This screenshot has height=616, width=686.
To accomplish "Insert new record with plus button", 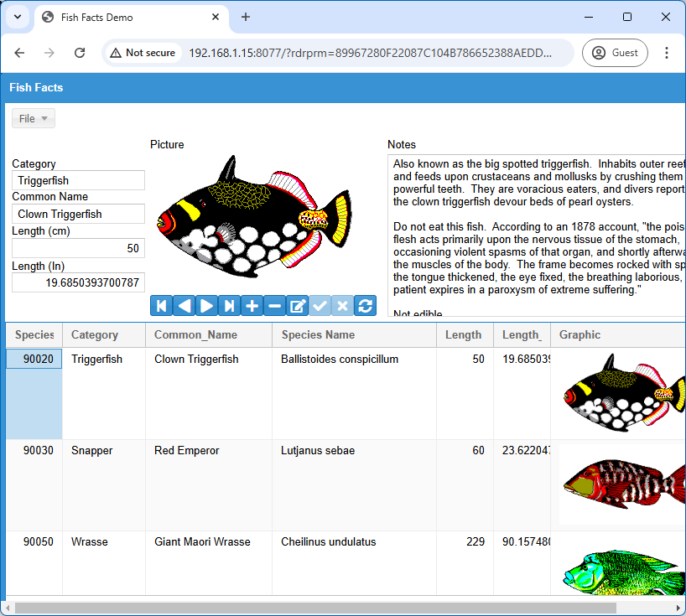I will [252, 306].
